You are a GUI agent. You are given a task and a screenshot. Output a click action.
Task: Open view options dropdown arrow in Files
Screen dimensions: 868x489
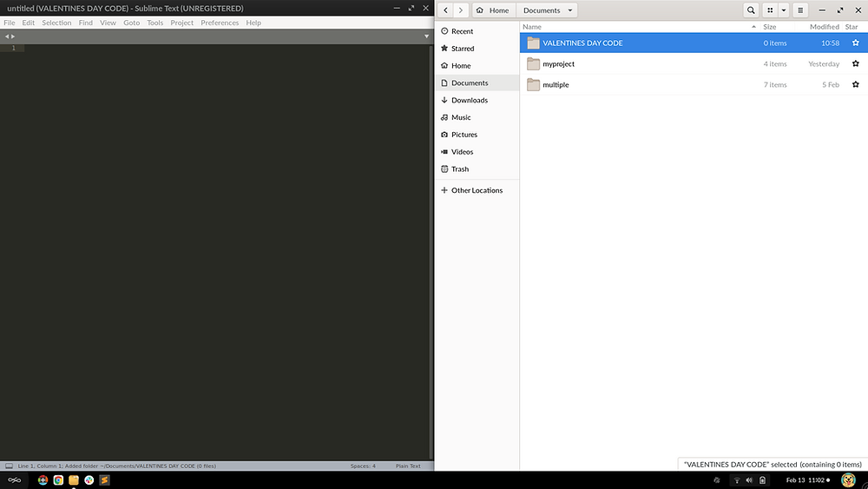tap(783, 10)
